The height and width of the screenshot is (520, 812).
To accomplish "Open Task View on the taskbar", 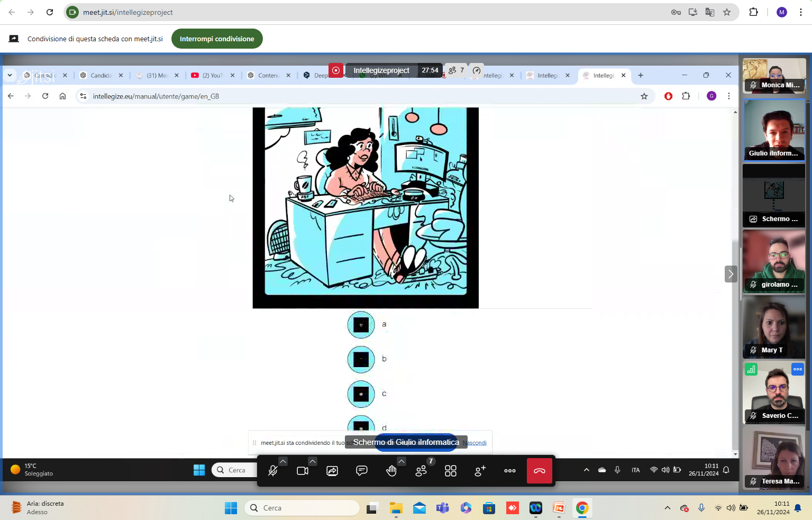I will click(372, 508).
